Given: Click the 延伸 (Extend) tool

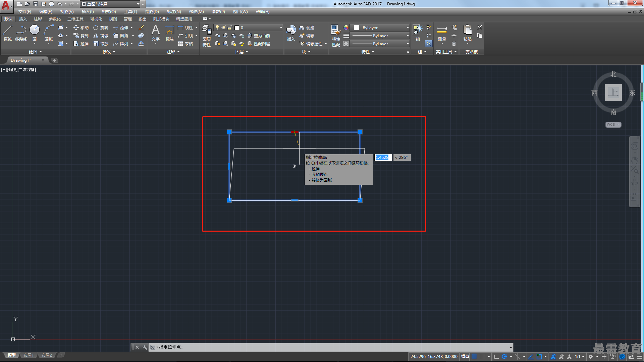Looking at the screenshot, I should pos(121,27).
